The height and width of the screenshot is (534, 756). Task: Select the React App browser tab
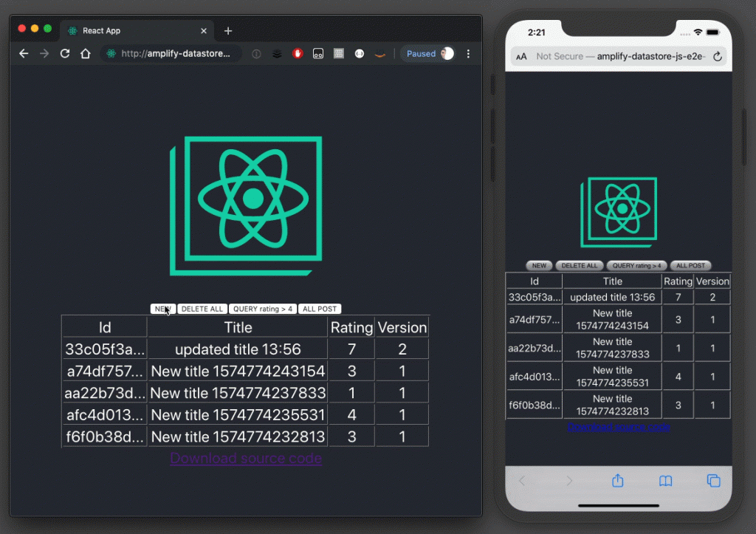[x=137, y=31]
